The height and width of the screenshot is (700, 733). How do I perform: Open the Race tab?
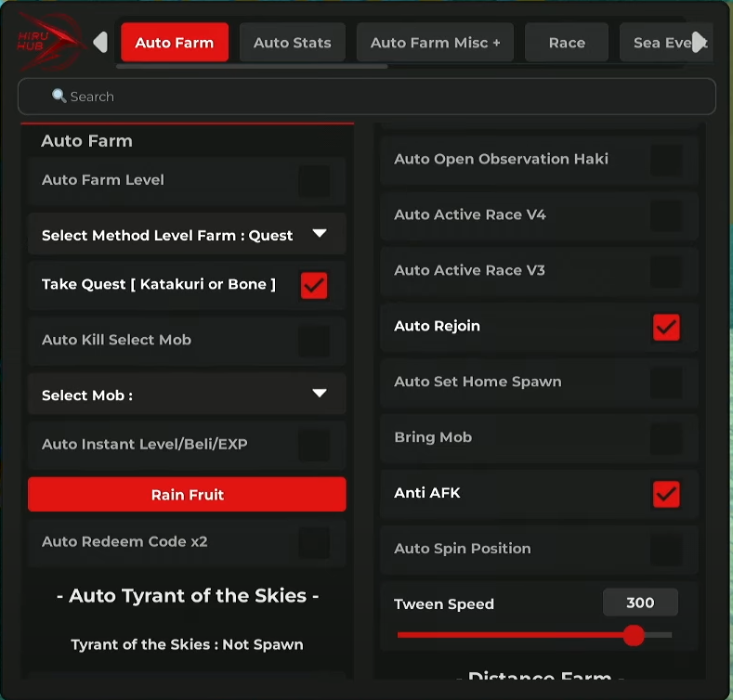(x=567, y=43)
